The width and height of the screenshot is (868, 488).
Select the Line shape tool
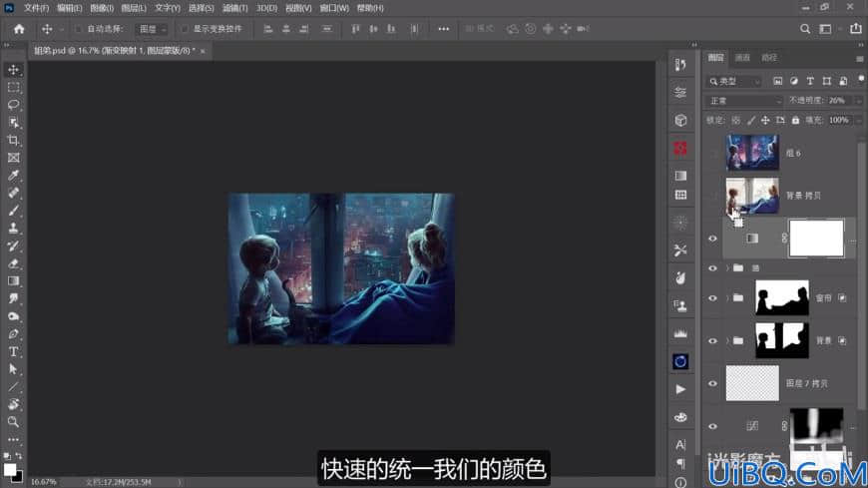[x=13, y=386]
